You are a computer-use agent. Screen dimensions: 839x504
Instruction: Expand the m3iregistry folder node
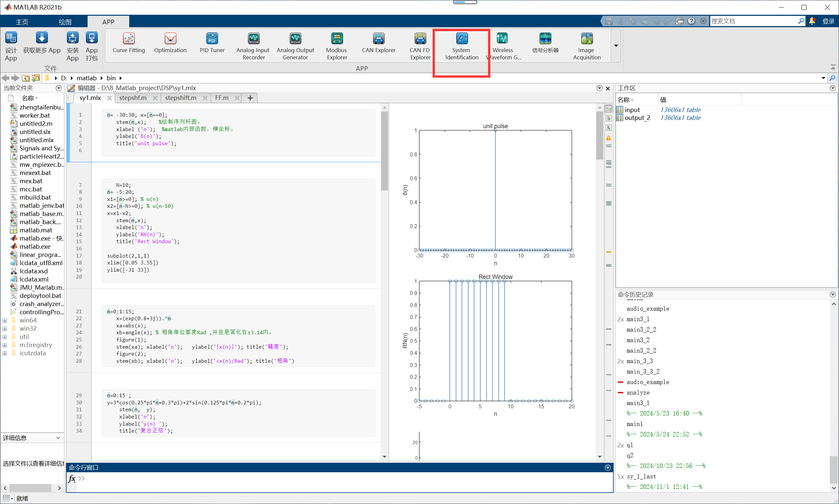tap(5, 345)
